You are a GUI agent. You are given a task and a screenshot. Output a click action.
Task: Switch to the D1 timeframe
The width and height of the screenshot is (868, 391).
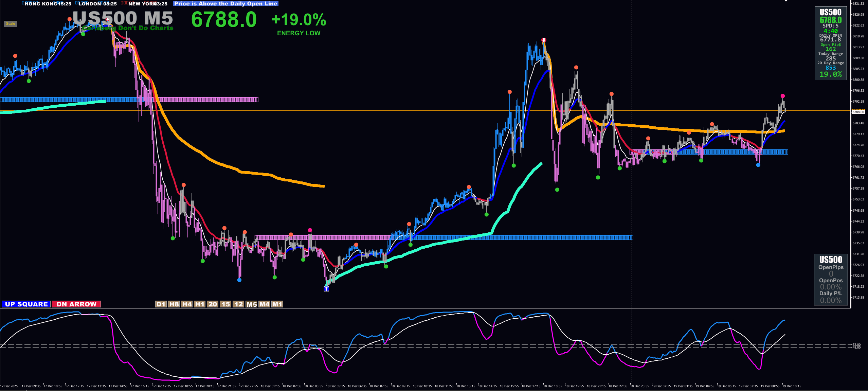click(x=161, y=304)
